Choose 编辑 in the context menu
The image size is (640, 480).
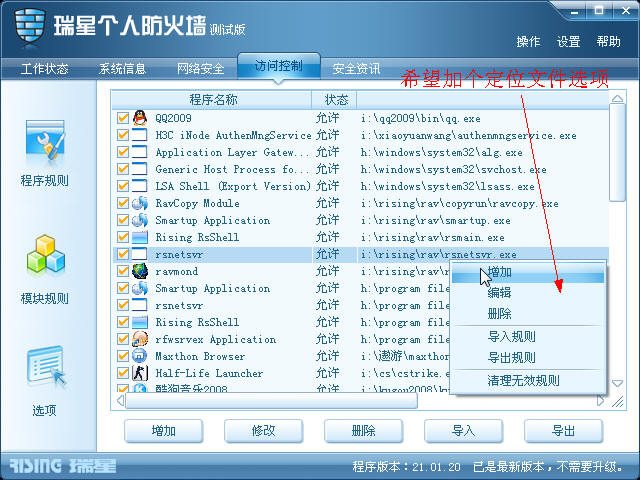pos(528,293)
